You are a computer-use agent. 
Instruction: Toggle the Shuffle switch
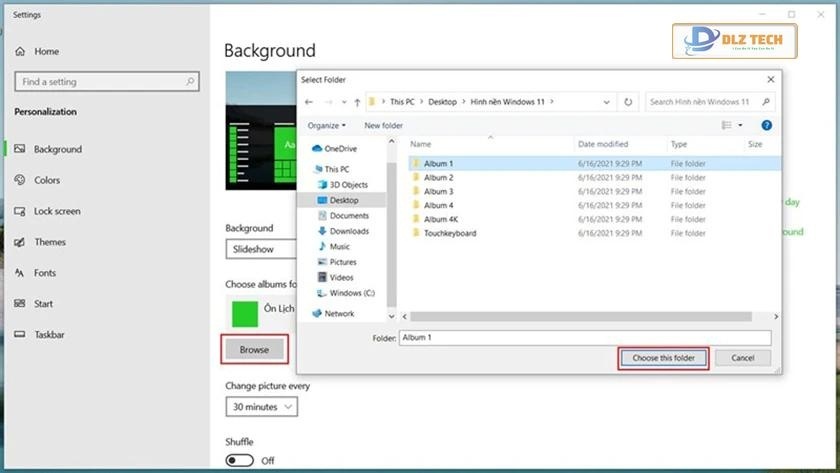point(239,460)
